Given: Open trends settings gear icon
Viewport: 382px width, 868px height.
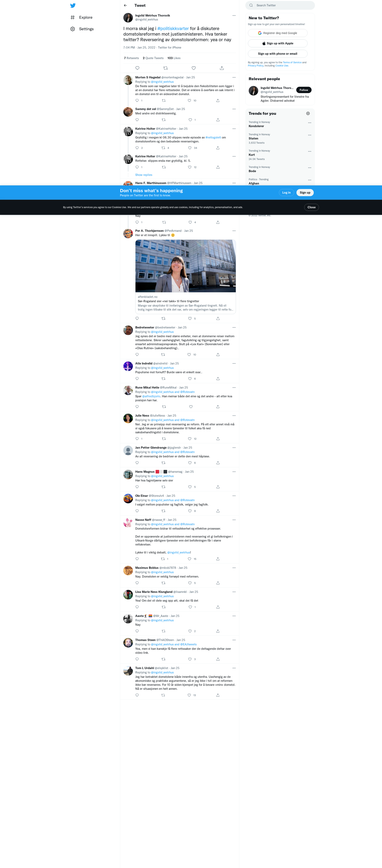Looking at the screenshot, I should pos(308,114).
